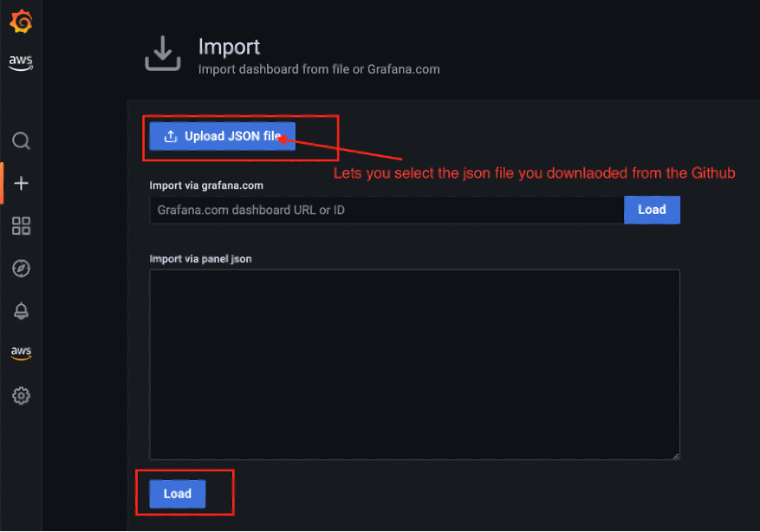The height and width of the screenshot is (532, 760).
Task: Open the Configuration gear icon
Action: [x=20, y=396]
